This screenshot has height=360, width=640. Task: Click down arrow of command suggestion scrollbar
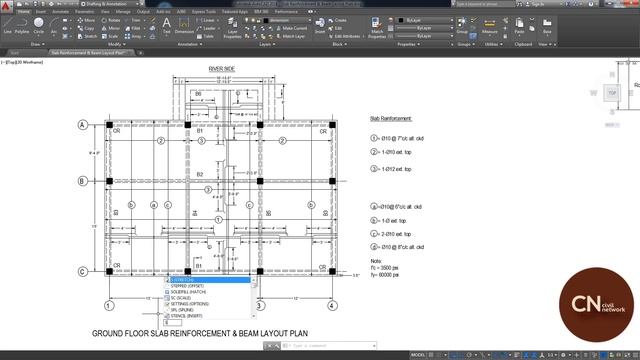click(254, 316)
